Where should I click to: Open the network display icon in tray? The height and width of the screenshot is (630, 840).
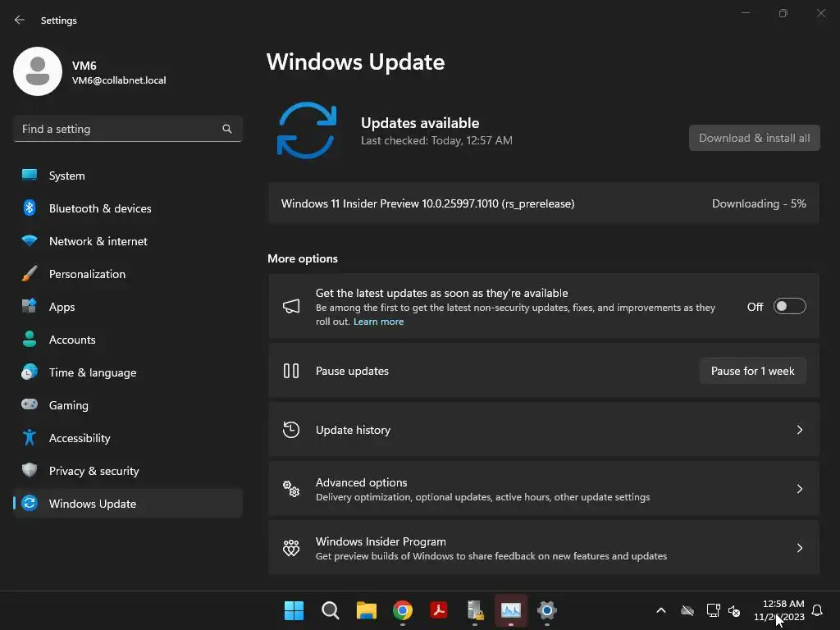pos(713,610)
